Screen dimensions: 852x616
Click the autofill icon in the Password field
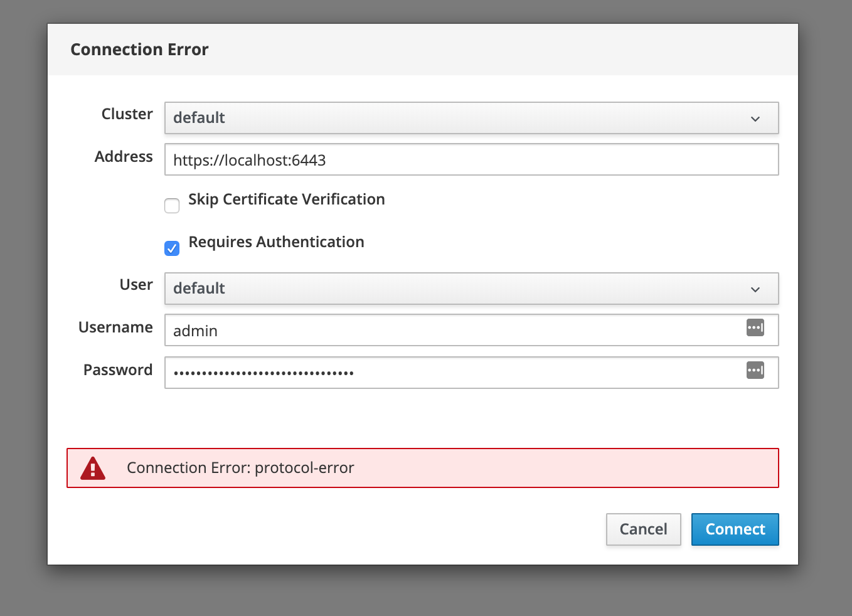pyautogui.click(x=755, y=370)
